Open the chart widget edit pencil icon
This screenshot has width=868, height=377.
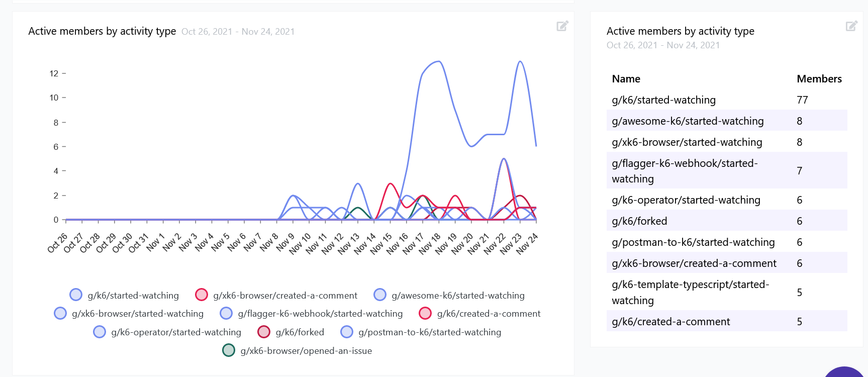562,26
